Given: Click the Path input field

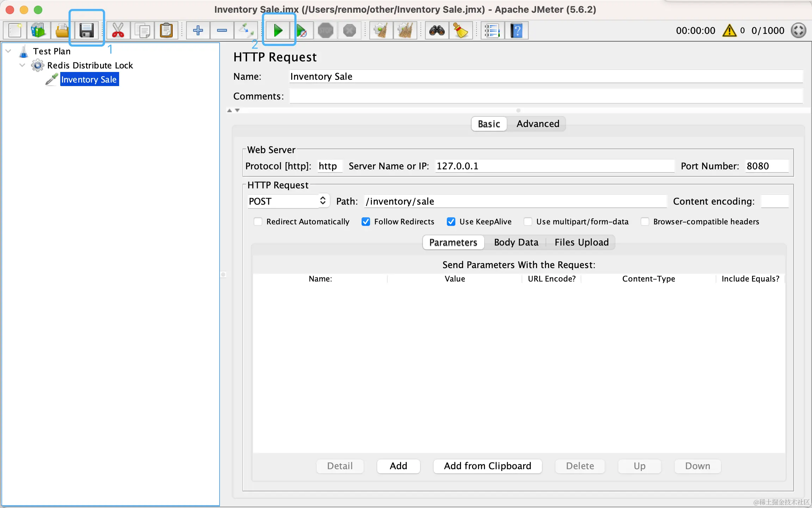Looking at the screenshot, I should coord(515,201).
